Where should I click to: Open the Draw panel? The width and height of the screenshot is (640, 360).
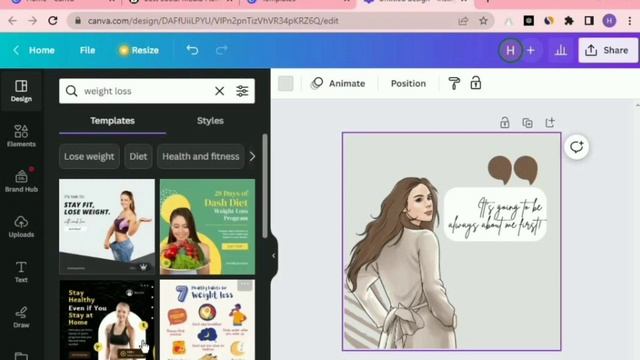tap(21, 317)
